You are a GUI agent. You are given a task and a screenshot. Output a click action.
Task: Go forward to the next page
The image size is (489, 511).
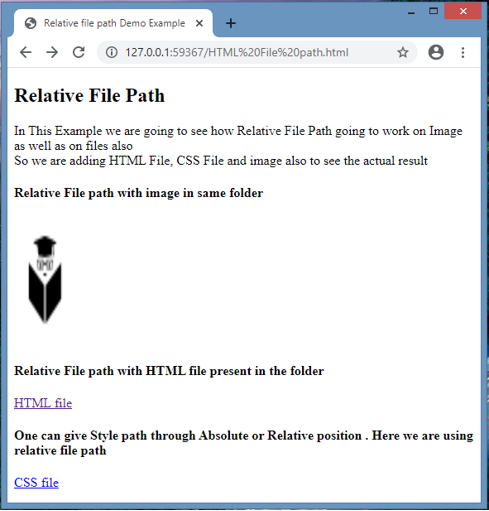[x=52, y=52]
